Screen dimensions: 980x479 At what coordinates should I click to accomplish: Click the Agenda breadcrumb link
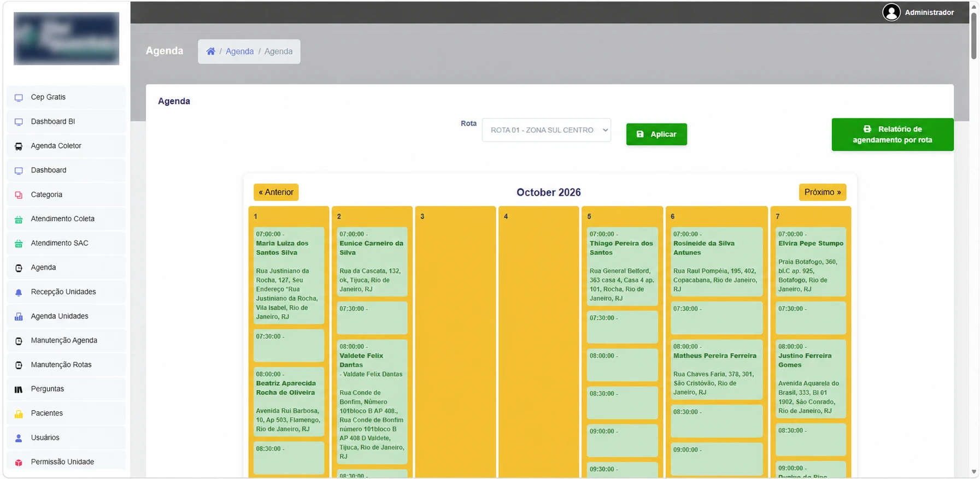click(239, 51)
